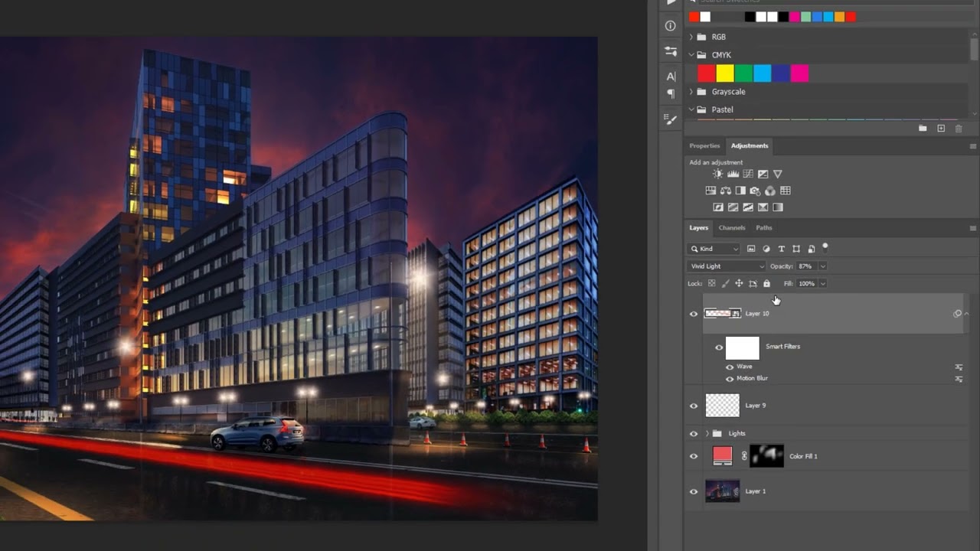This screenshot has height=551, width=980.
Task: Collapse the CMYK swatch folder
Action: [691, 55]
